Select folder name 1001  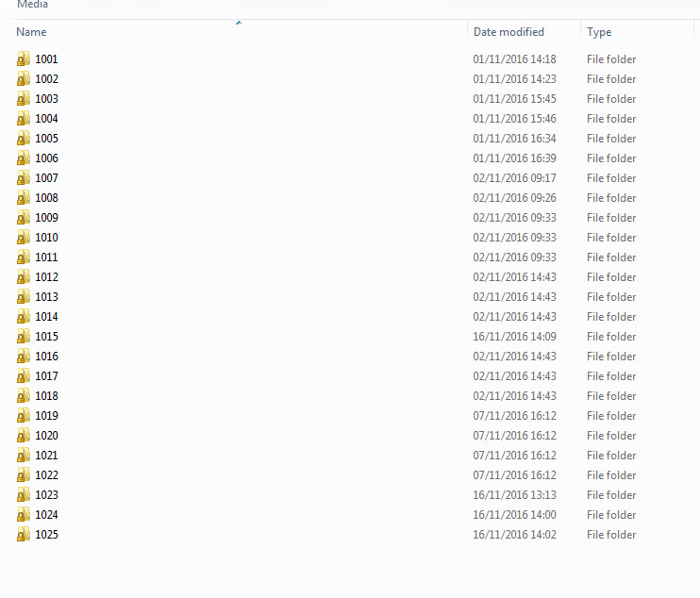(46, 59)
